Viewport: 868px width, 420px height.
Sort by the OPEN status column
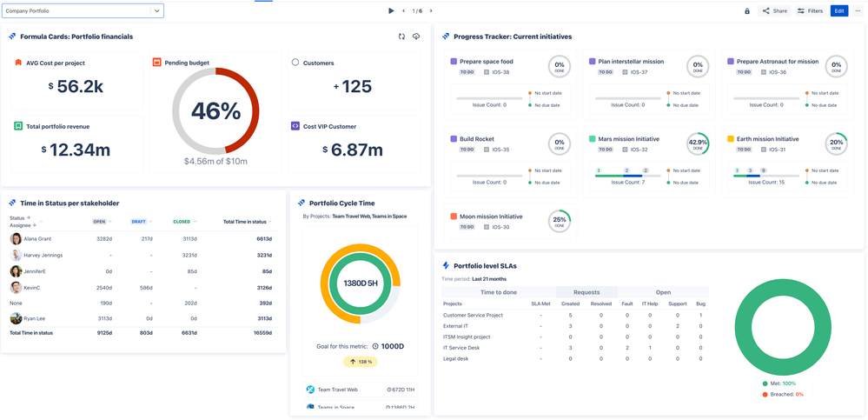pyautogui.click(x=100, y=222)
